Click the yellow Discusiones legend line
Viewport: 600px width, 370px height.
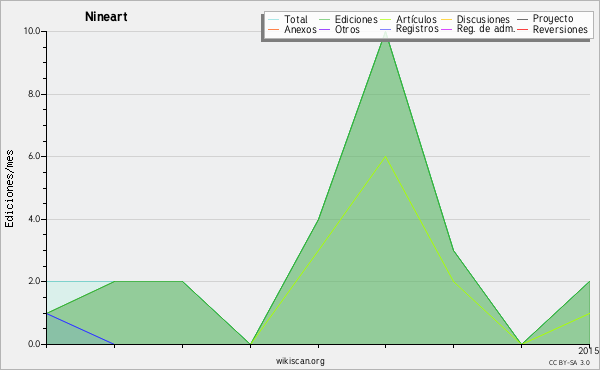coord(446,20)
